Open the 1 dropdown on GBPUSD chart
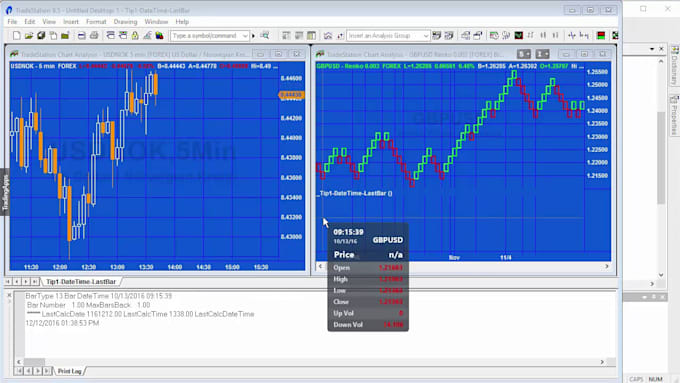Image resolution: width=680 pixels, height=383 pixels. 543,54
